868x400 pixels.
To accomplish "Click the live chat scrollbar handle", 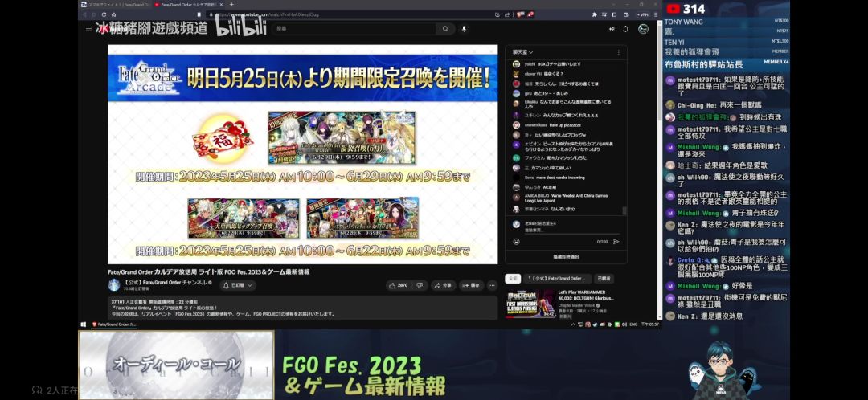I will (625, 210).
